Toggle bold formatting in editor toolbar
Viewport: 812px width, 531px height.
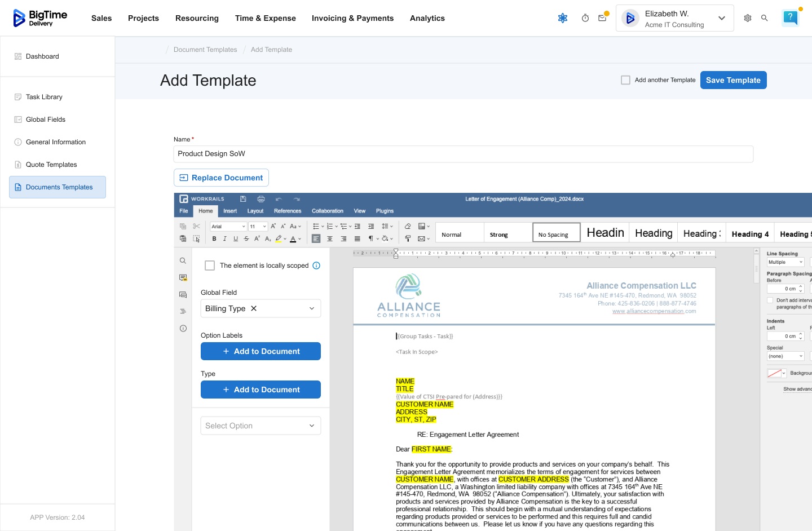click(x=214, y=239)
